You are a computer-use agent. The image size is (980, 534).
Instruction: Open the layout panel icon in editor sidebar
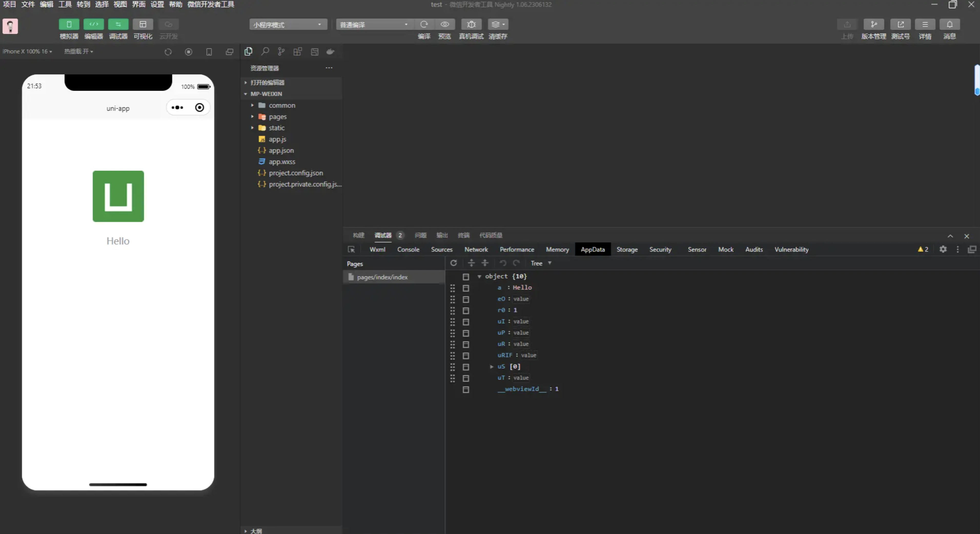[x=315, y=52]
